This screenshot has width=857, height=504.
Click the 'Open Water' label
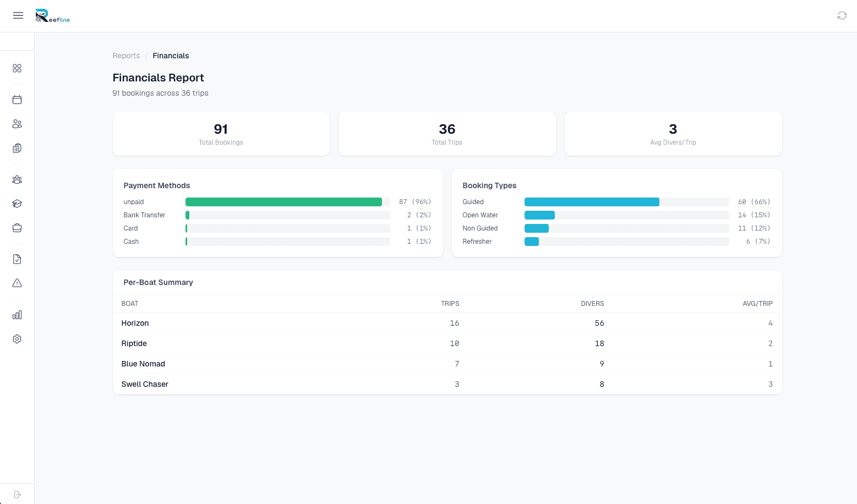coord(481,215)
